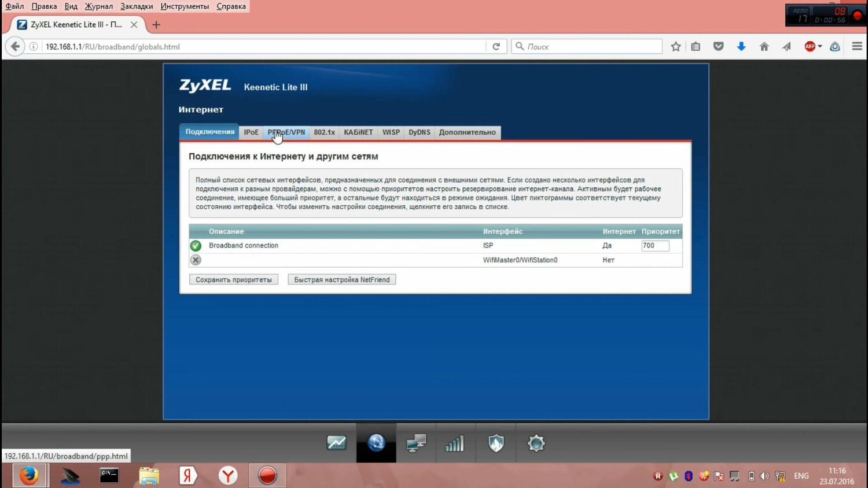This screenshot has width=868, height=488.
Task: Close the ZyXEL Keenetic Lite III tab
Action: click(134, 25)
